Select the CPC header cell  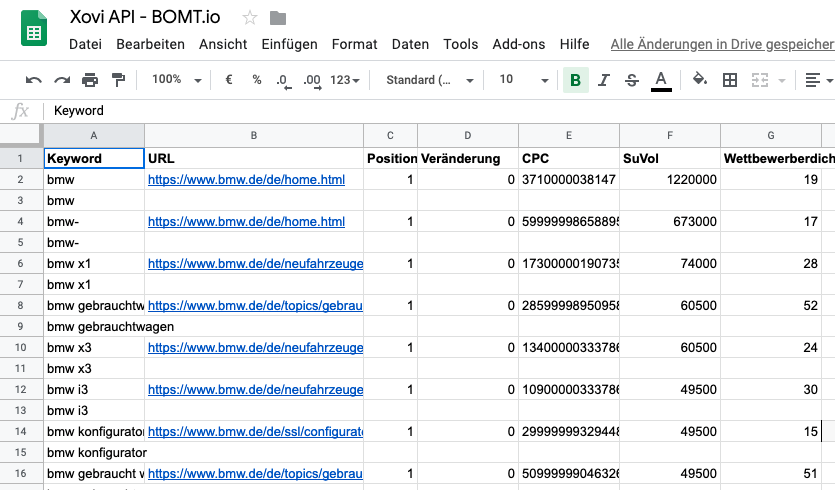(x=569, y=159)
